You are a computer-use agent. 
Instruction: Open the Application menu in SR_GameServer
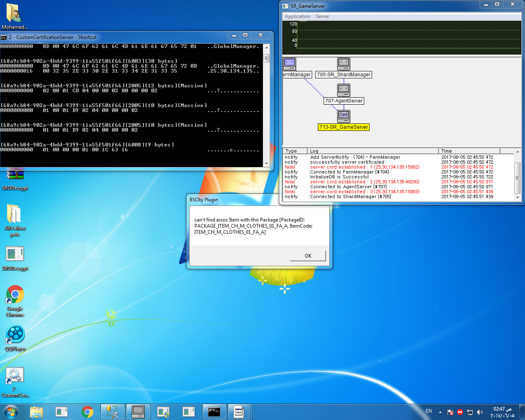(297, 16)
